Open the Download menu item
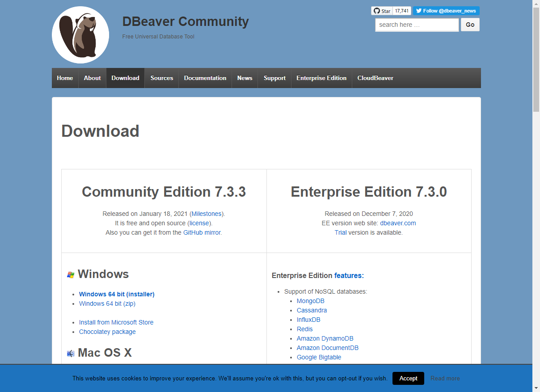Screen dimensions: 540x392 pos(125,78)
